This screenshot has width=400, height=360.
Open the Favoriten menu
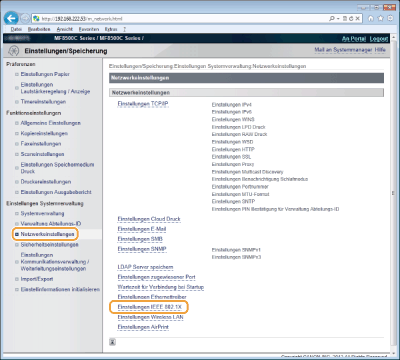click(x=89, y=29)
